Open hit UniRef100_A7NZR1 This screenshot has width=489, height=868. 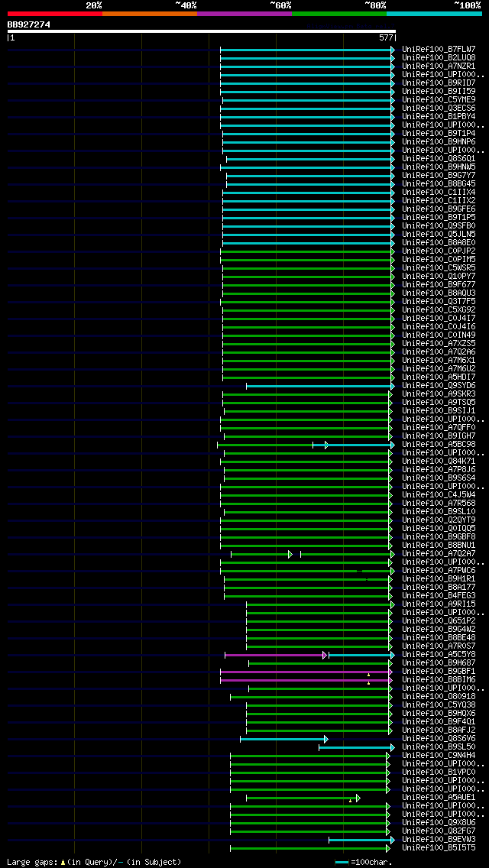[x=439, y=66]
